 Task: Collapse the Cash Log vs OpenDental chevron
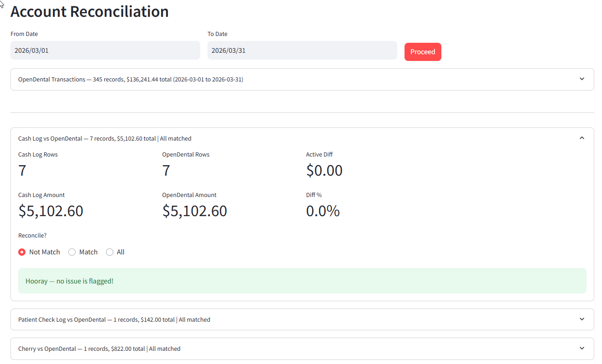[x=582, y=137]
